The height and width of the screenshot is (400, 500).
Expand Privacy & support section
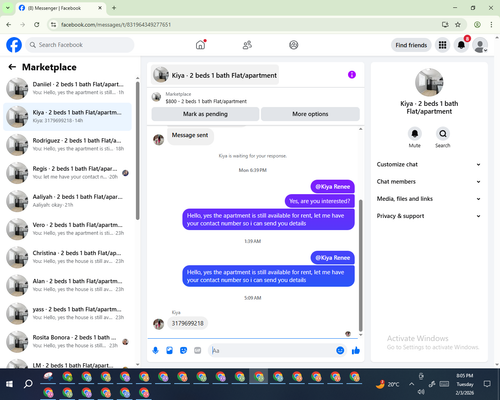(x=429, y=216)
